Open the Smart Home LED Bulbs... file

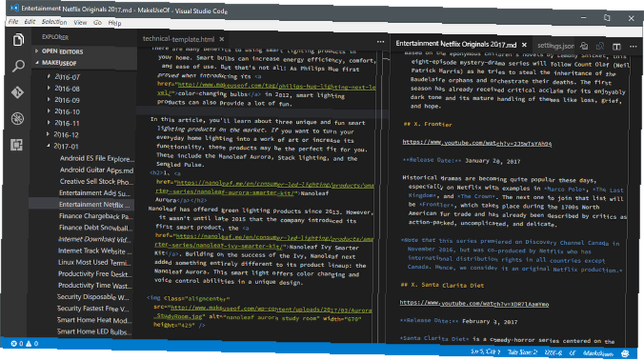[x=95, y=331]
